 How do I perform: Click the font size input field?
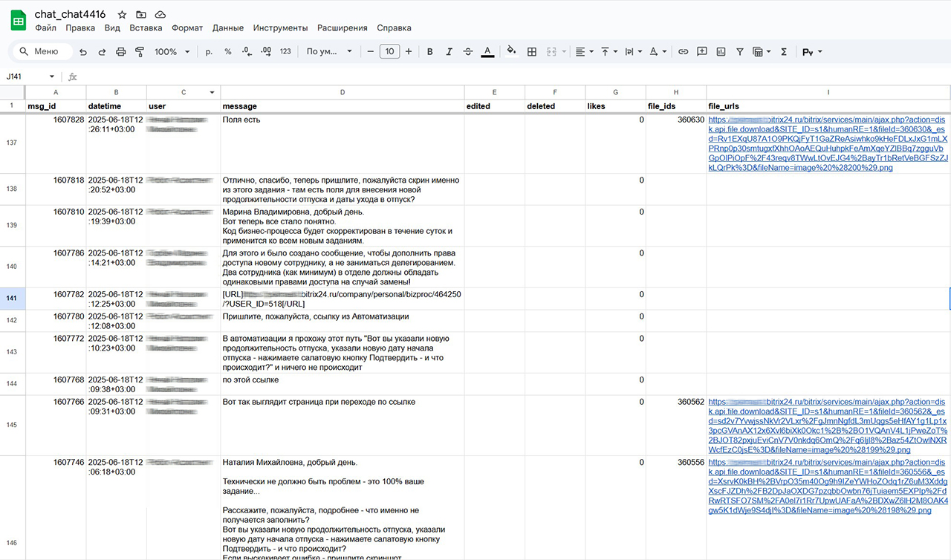click(389, 52)
